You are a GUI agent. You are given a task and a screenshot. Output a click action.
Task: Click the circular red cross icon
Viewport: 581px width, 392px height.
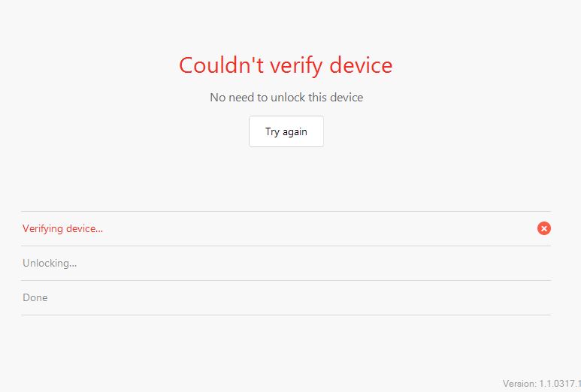(x=544, y=228)
